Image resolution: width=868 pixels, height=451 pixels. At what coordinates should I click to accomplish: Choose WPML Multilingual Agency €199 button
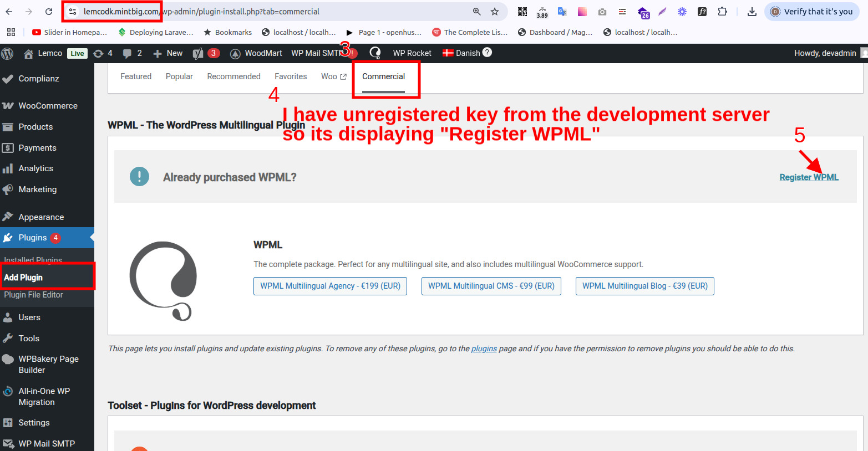(x=330, y=286)
